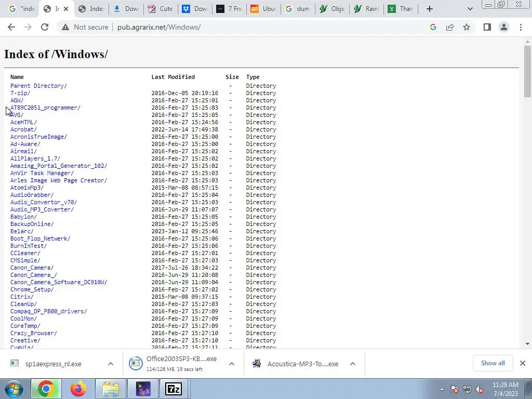Switch to the Dropbox download tab
The image size is (532, 399).
click(x=195, y=9)
